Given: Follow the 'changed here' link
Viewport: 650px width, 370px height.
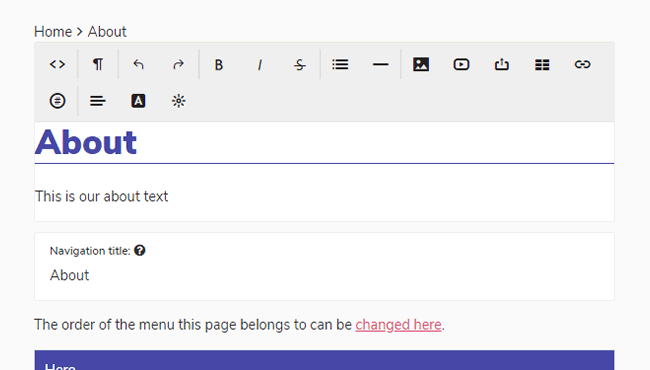Looking at the screenshot, I should (x=398, y=324).
